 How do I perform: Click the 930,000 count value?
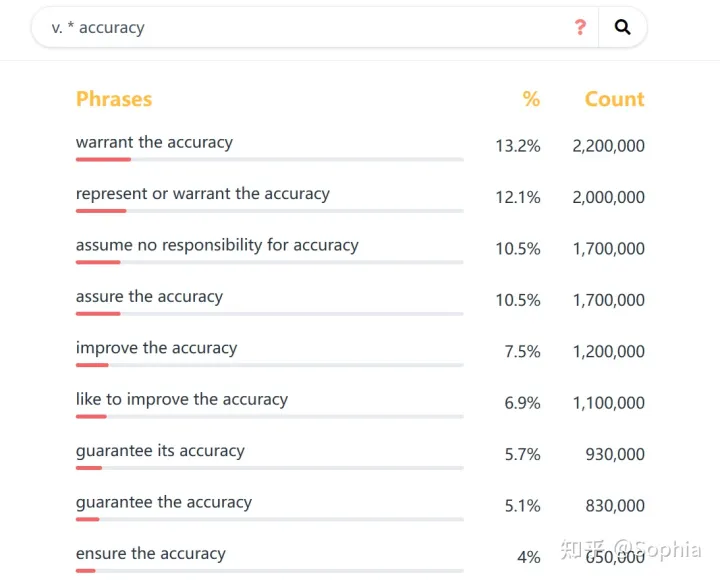tap(615, 454)
